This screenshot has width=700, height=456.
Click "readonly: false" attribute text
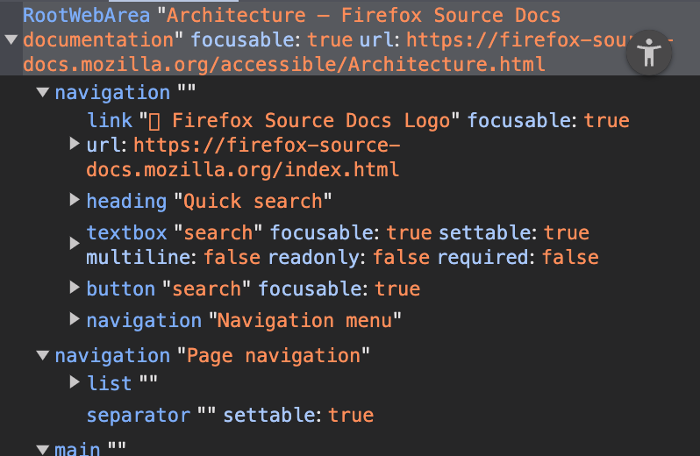point(349,257)
